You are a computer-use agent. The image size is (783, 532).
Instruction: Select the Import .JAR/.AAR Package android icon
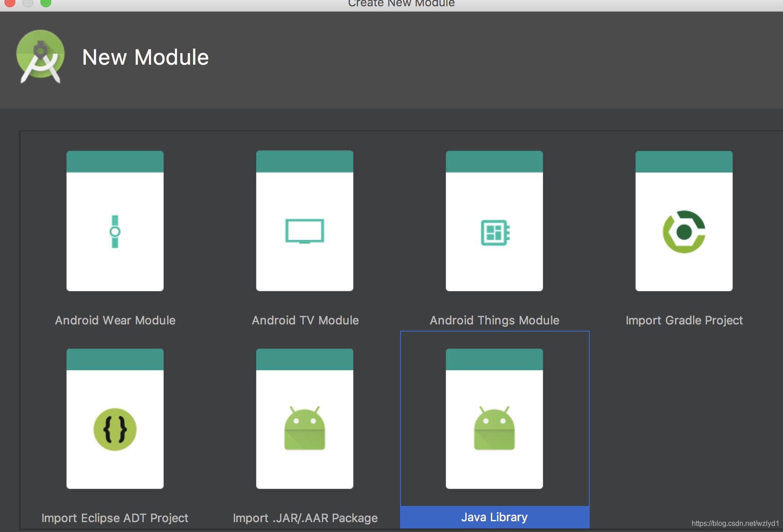click(305, 428)
